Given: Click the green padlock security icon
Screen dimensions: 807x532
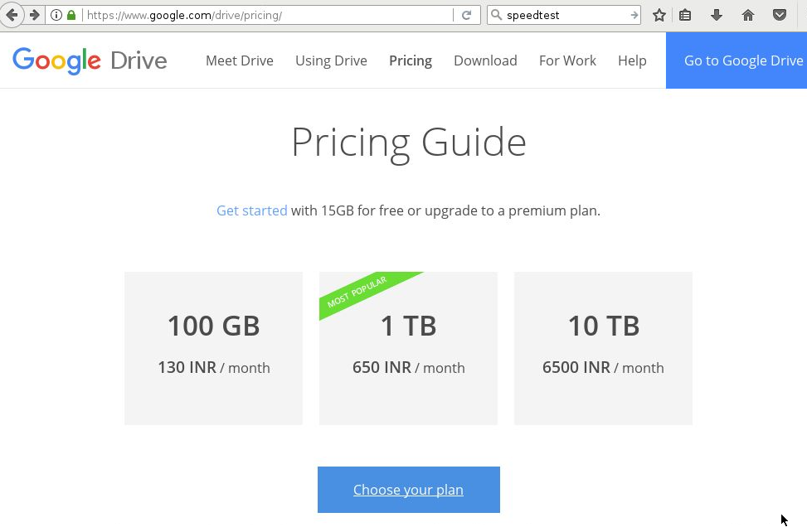Looking at the screenshot, I should pos(71,16).
